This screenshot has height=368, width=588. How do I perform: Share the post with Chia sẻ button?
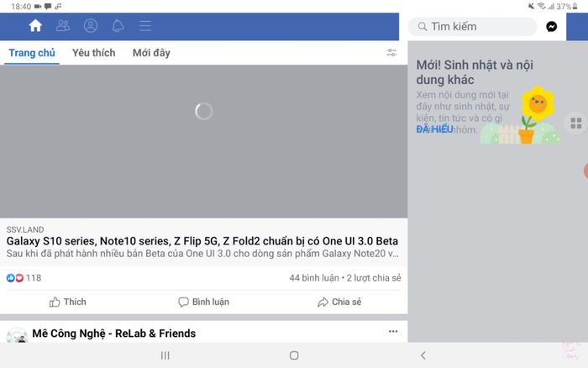tap(339, 302)
